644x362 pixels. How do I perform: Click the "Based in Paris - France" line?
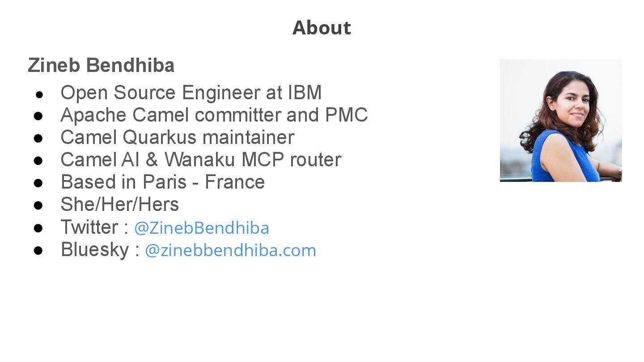(x=163, y=182)
